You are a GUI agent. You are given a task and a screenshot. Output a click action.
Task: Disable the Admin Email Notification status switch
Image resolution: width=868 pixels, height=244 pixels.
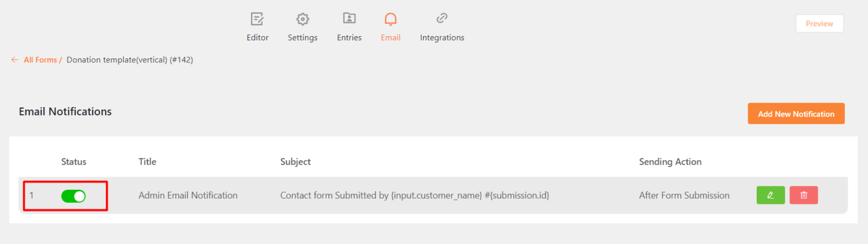pyautogui.click(x=73, y=196)
